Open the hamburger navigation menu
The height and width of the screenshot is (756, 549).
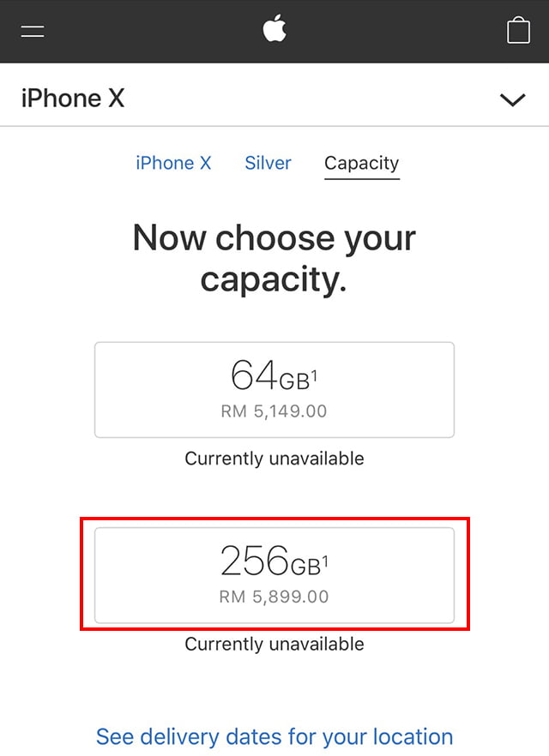tap(33, 32)
